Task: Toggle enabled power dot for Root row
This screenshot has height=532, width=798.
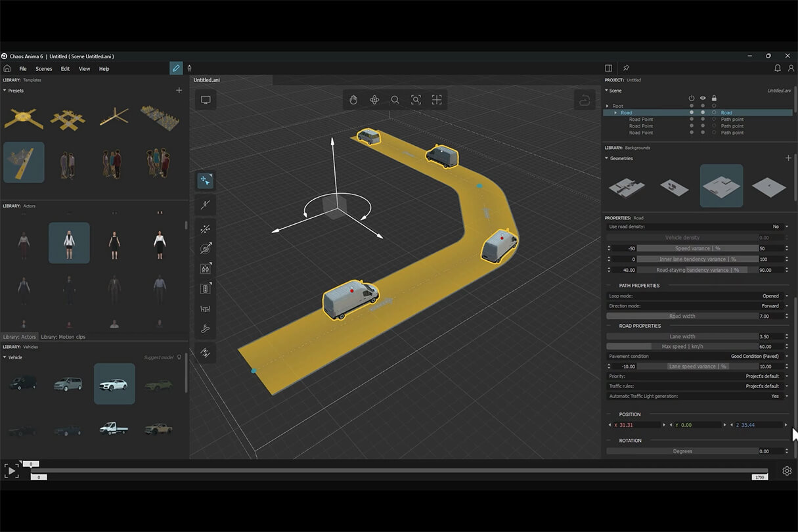Action: [x=691, y=106]
